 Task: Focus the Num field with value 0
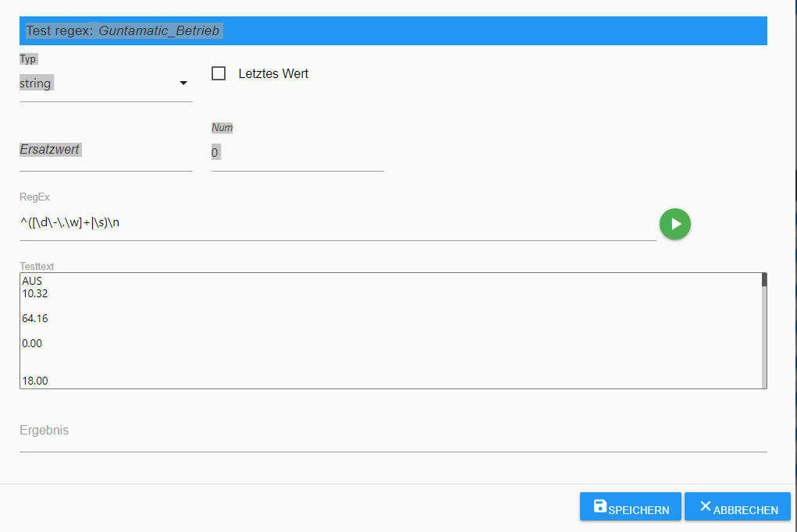297,152
